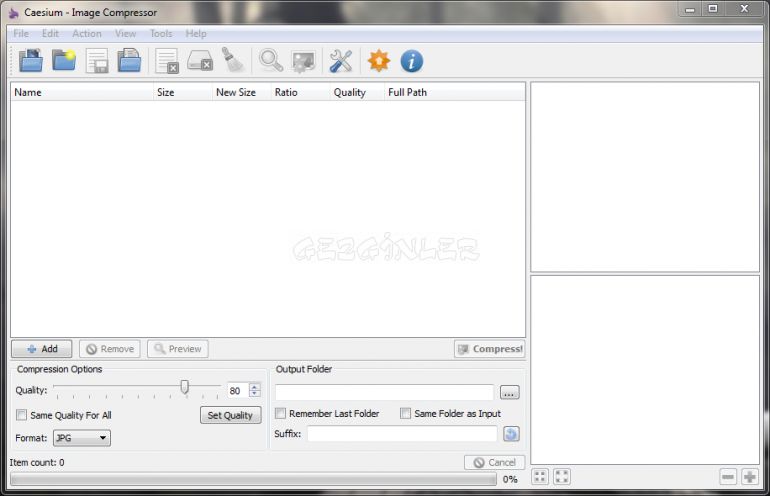Click the Save List toolbar icon

(x=97, y=61)
